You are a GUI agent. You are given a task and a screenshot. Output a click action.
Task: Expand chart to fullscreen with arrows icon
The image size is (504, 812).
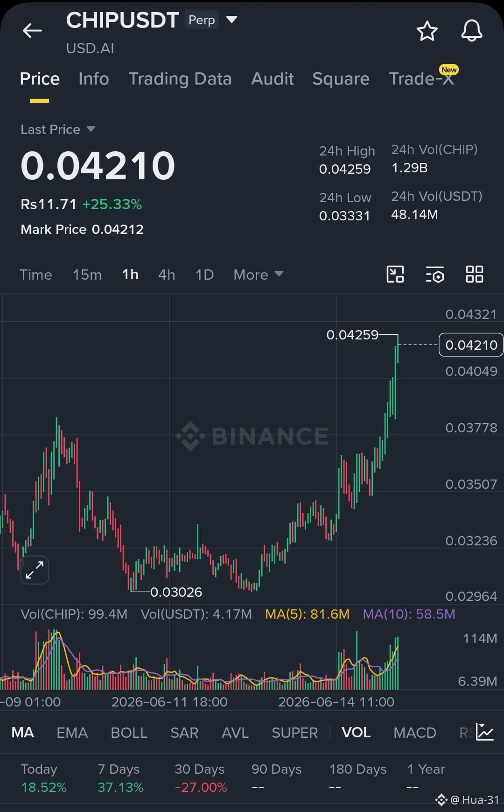35,570
